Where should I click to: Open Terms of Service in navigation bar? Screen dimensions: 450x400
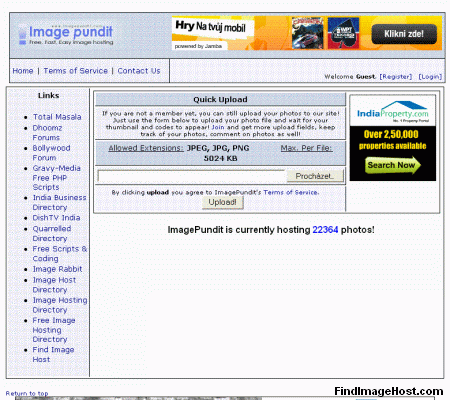[76, 71]
